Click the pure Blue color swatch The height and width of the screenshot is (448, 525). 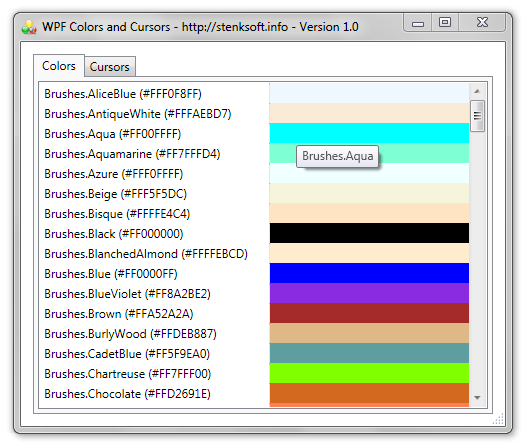369,273
